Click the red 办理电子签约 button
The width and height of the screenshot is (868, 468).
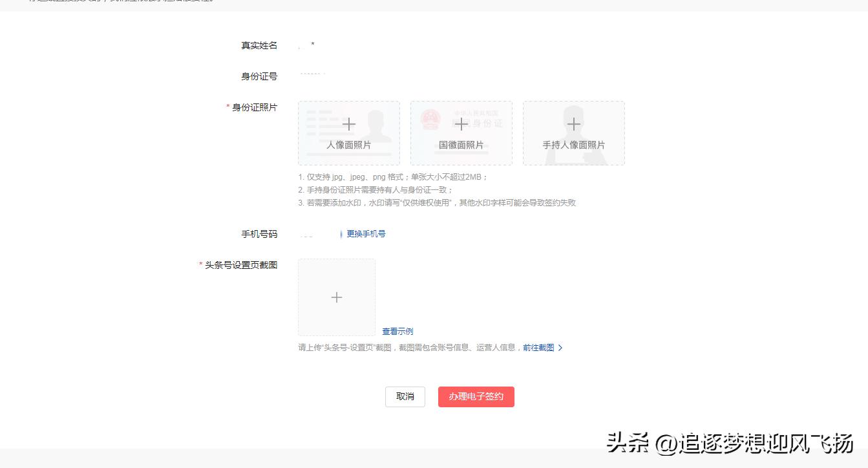pos(476,396)
